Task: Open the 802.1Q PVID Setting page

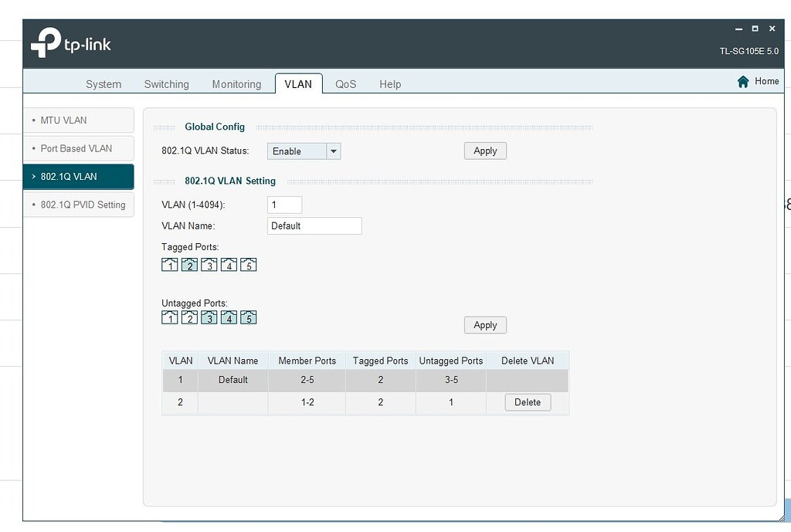Action: pos(78,205)
